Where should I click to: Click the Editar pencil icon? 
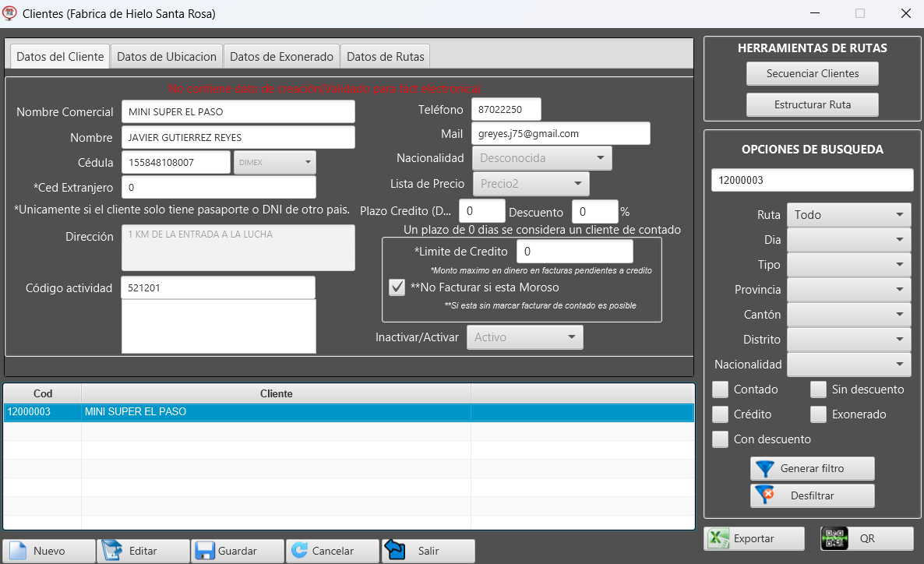coord(112,551)
